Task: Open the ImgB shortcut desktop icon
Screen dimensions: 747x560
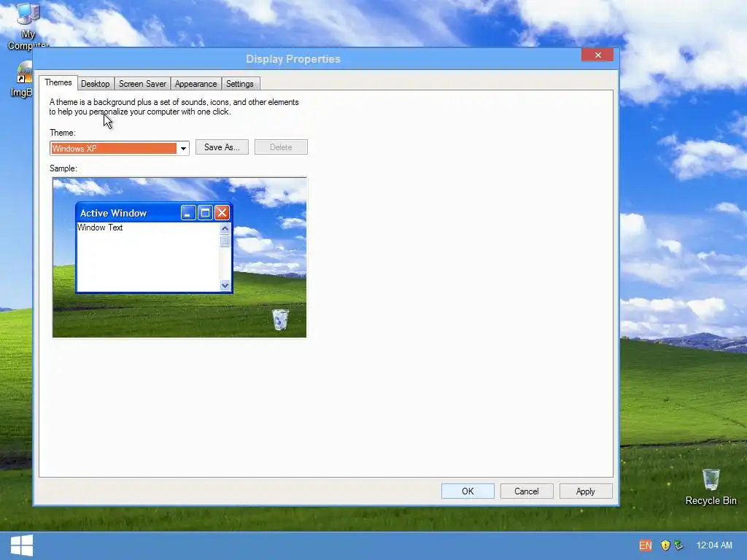Action: click(22, 79)
